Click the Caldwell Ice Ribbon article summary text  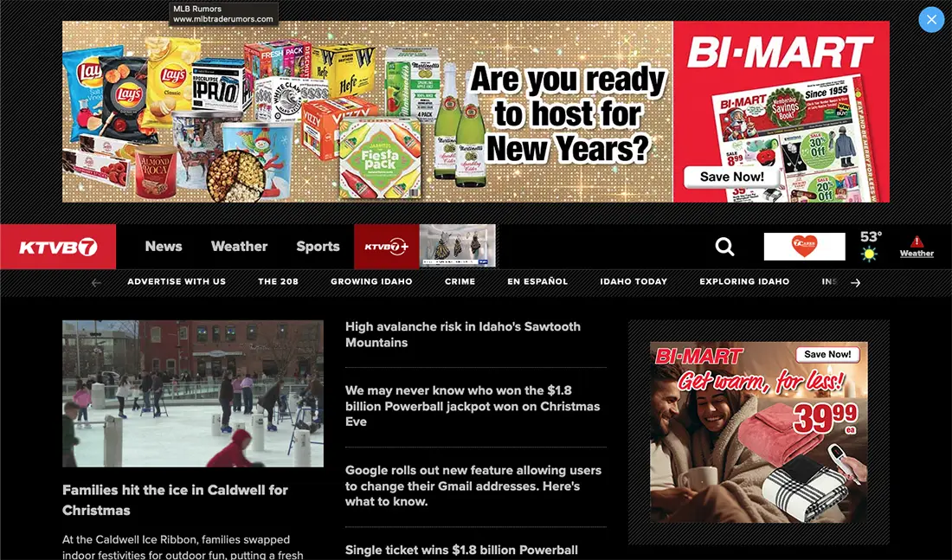pos(183,547)
